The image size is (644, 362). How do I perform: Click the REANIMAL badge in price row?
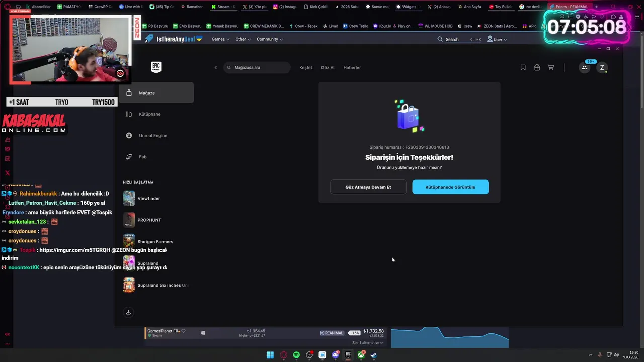coord(332,333)
